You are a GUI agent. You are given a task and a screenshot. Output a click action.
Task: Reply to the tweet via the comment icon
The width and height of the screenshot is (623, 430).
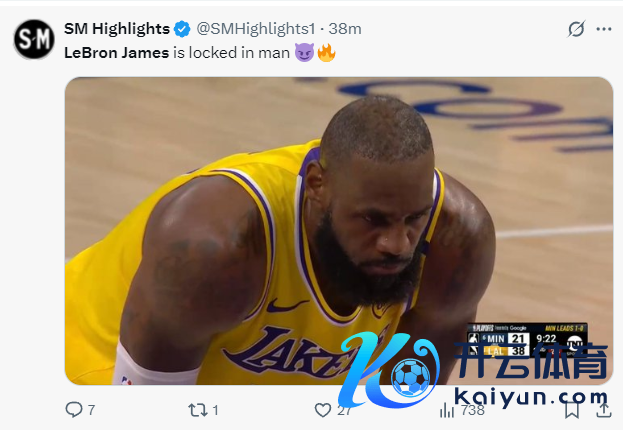(73, 409)
